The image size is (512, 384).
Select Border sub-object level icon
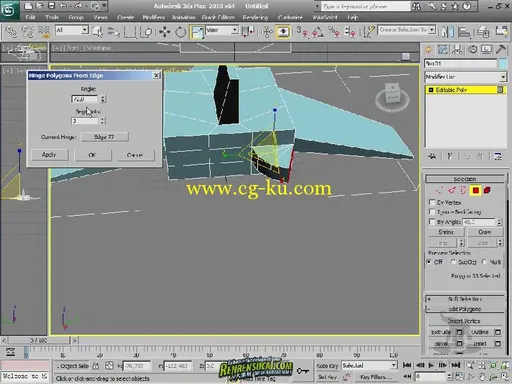pos(463,190)
